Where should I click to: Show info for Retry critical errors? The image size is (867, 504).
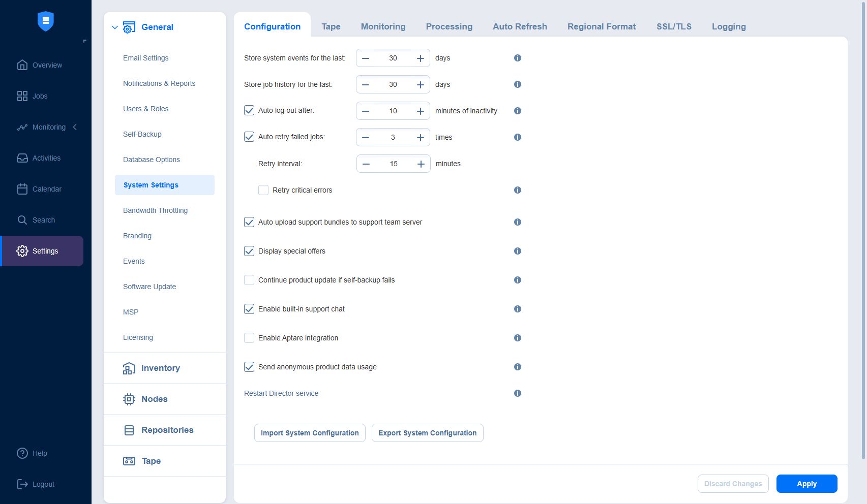point(517,190)
